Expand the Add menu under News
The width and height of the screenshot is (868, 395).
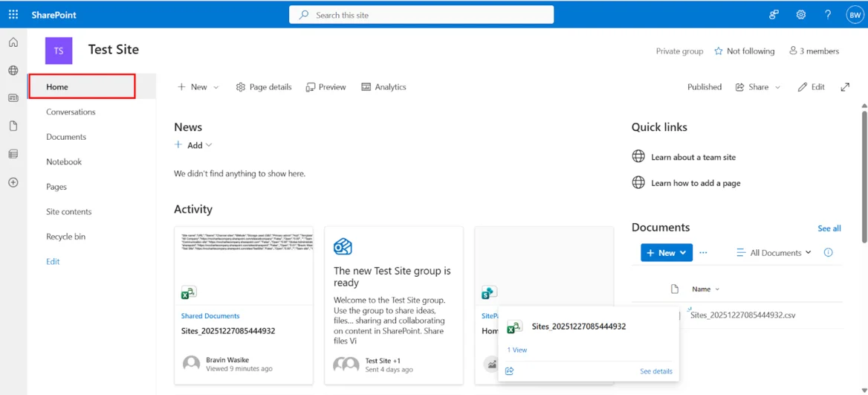194,145
